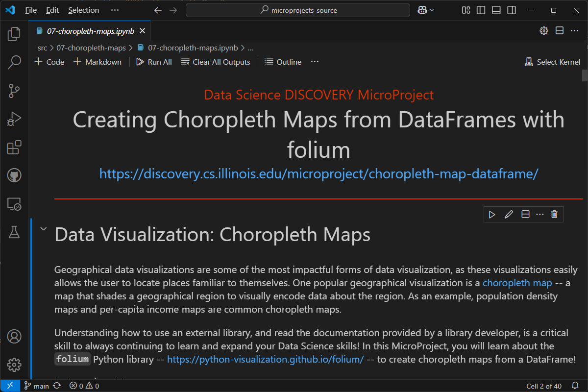Collapse the Data Visualization section chevron
Viewport: 588px width, 392px height.
(x=43, y=229)
